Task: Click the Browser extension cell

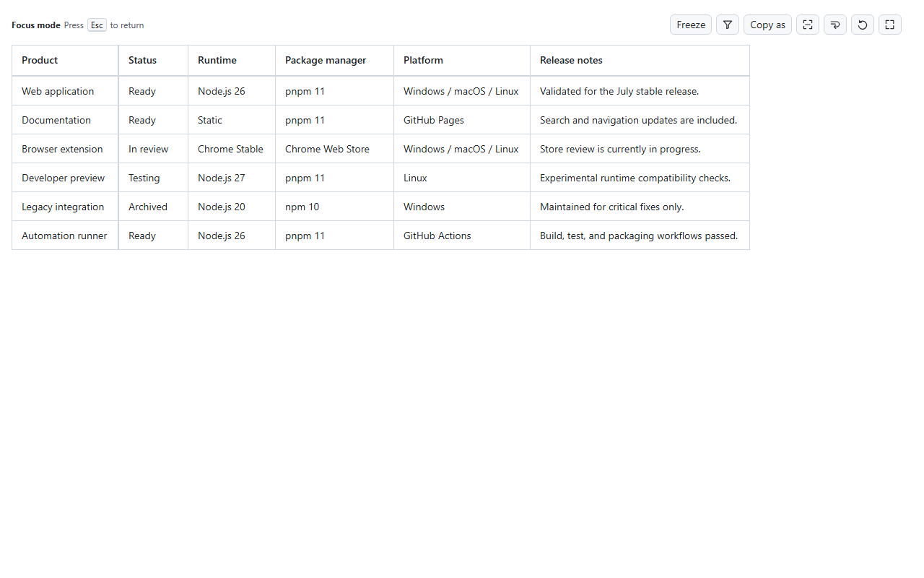Action: pyautogui.click(x=65, y=149)
